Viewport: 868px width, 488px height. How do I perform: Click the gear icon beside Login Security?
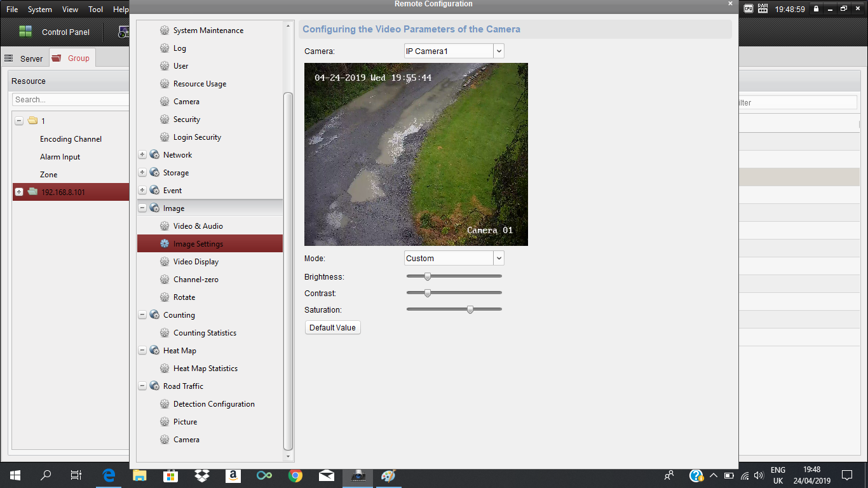165,137
